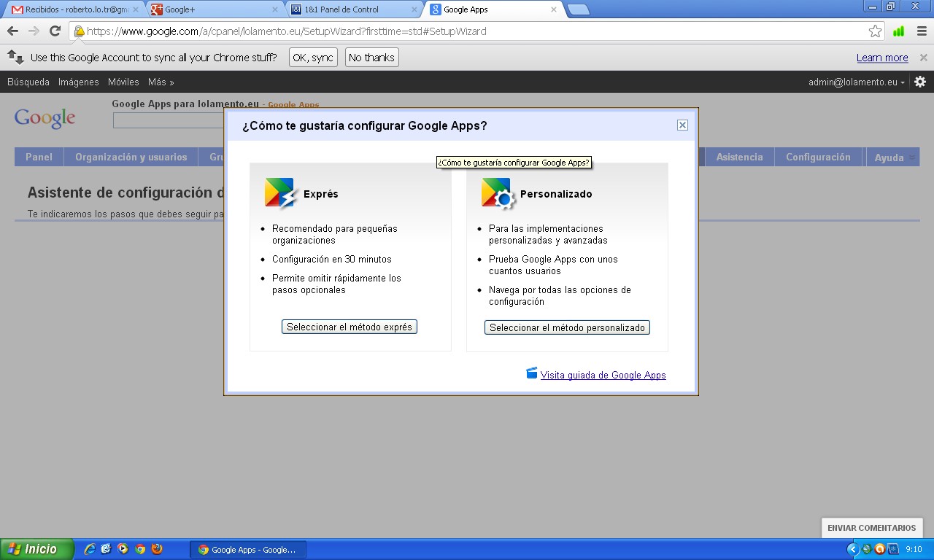The height and width of the screenshot is (560, 934).
Task: Launch Chrome from quick launch
Action: point(140,549)
